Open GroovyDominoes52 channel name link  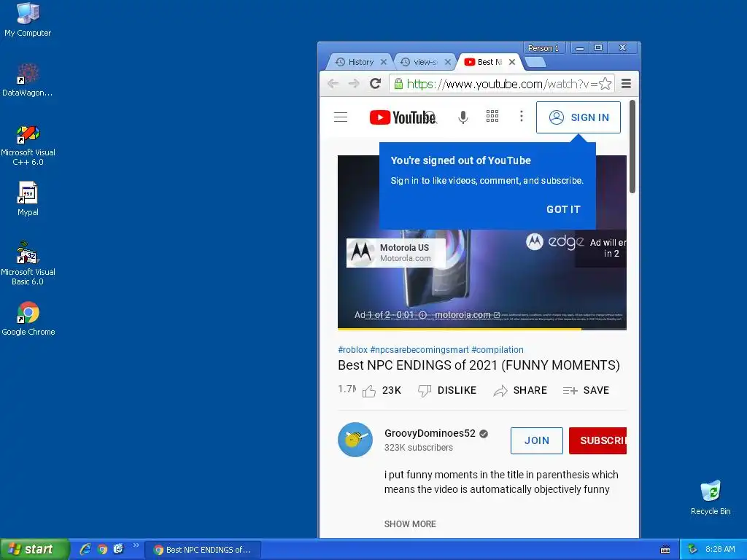[x=430, y=433]
